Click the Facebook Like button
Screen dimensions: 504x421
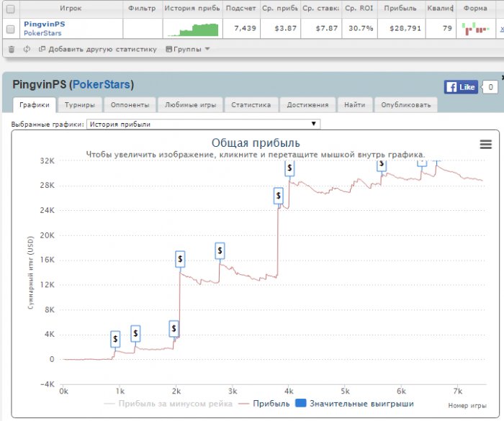[x=461, y=87]
